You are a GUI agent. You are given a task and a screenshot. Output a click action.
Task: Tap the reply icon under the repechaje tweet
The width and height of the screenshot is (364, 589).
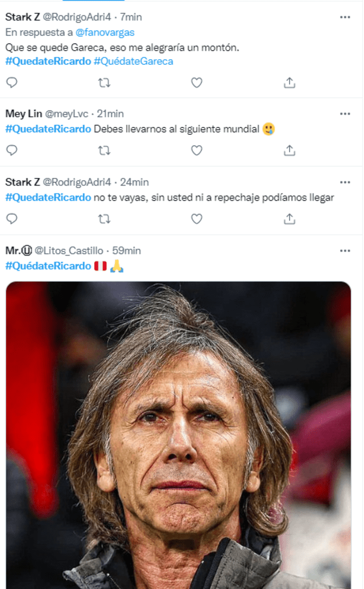click(12, 218)
